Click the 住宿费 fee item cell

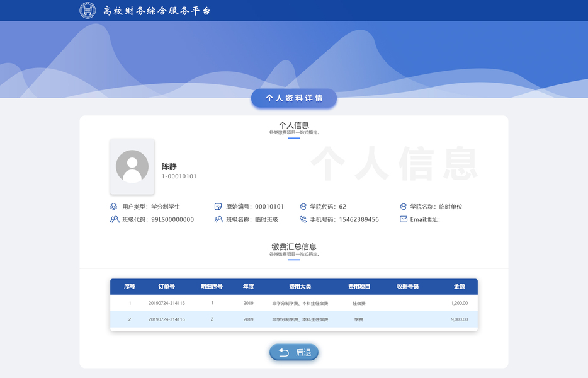pyautogui.click(x=359, y=303)
